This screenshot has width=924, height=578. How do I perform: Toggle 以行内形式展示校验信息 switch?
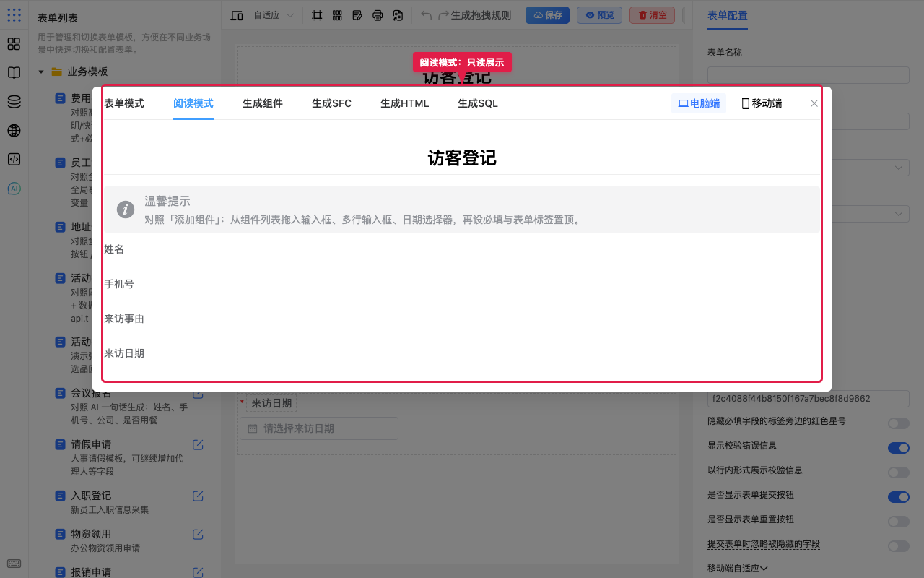tap(899, 473)
